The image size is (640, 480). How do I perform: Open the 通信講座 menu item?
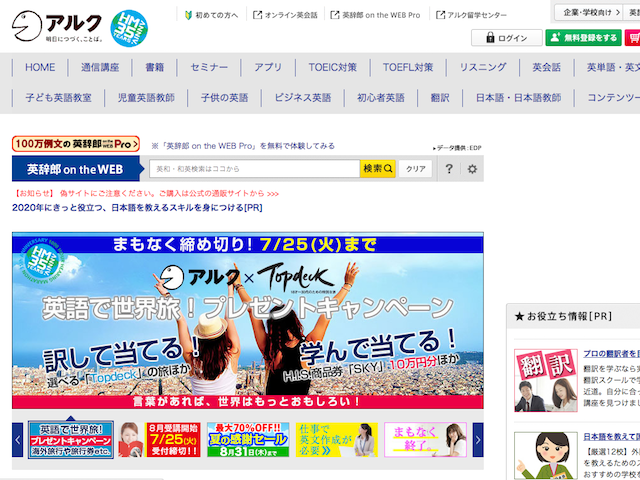tap(100, 67)
